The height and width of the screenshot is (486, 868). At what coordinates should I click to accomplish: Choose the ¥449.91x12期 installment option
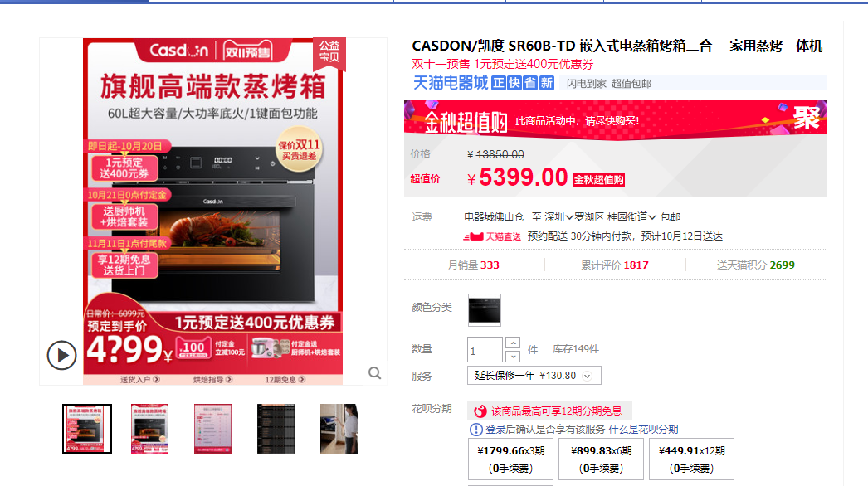(x=691, y=459)
